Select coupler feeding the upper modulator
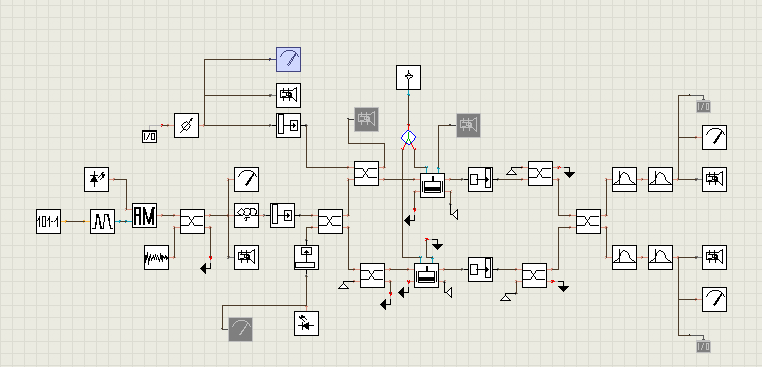Screen dimensions: 762x367 click(x=366, y=174)
